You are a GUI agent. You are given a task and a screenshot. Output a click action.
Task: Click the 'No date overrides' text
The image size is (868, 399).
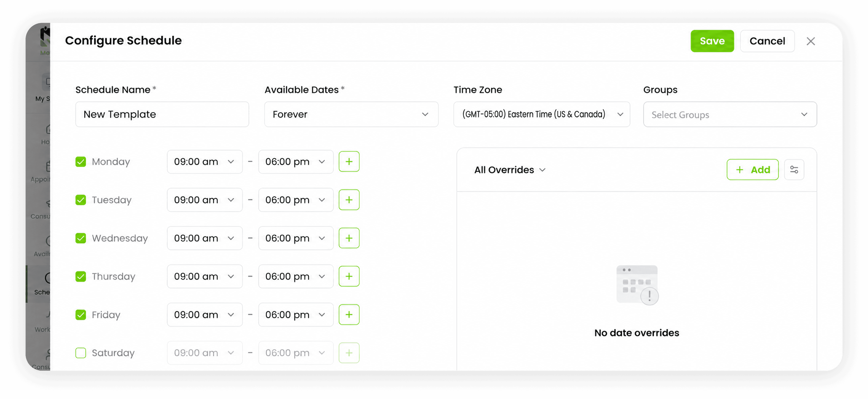(637, 333)
